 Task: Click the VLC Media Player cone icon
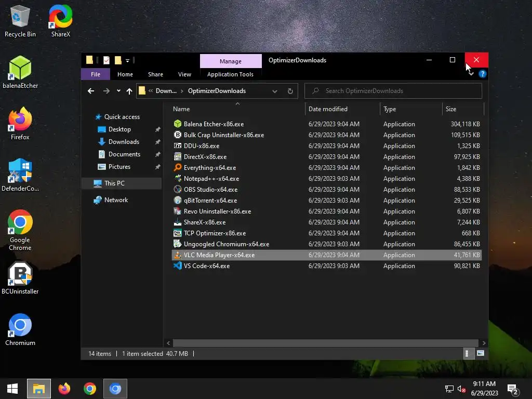coord(178,255)
